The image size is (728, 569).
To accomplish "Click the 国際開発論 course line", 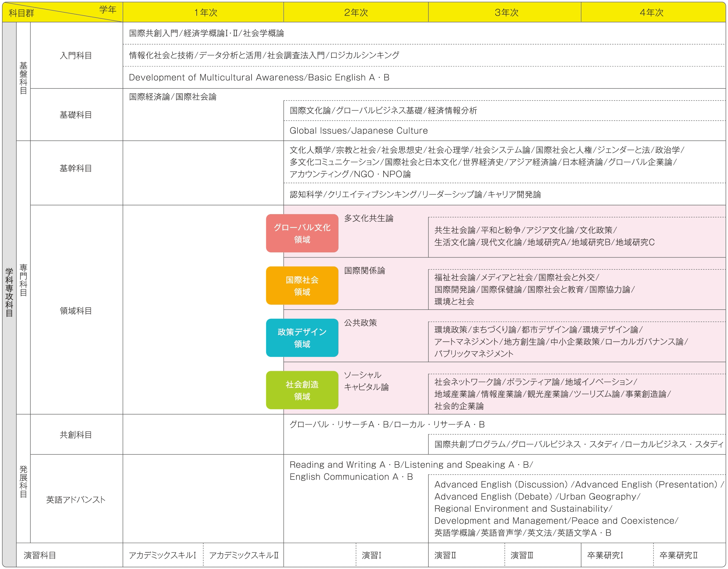I will click(535, 289).
